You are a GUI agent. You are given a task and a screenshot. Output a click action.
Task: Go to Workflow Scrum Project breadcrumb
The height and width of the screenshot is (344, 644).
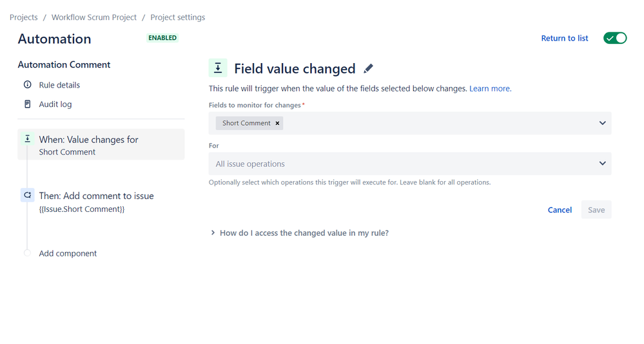[94, 17]
